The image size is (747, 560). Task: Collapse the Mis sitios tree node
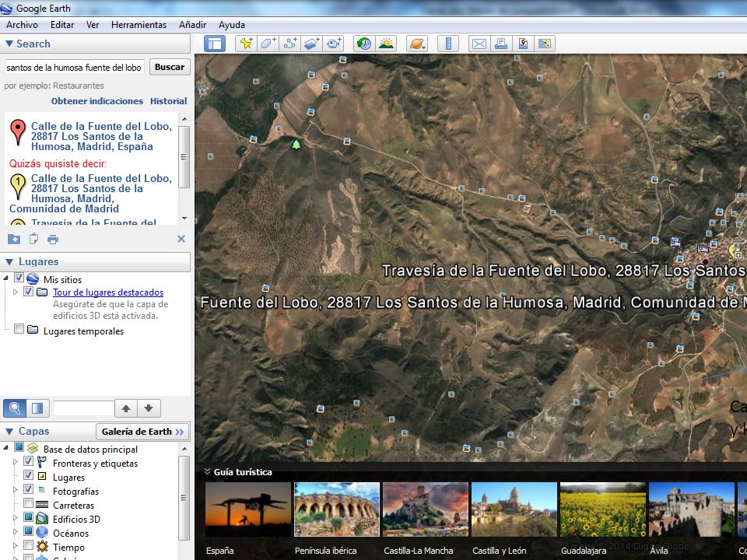pyautogui.click(x=5, y=278)
